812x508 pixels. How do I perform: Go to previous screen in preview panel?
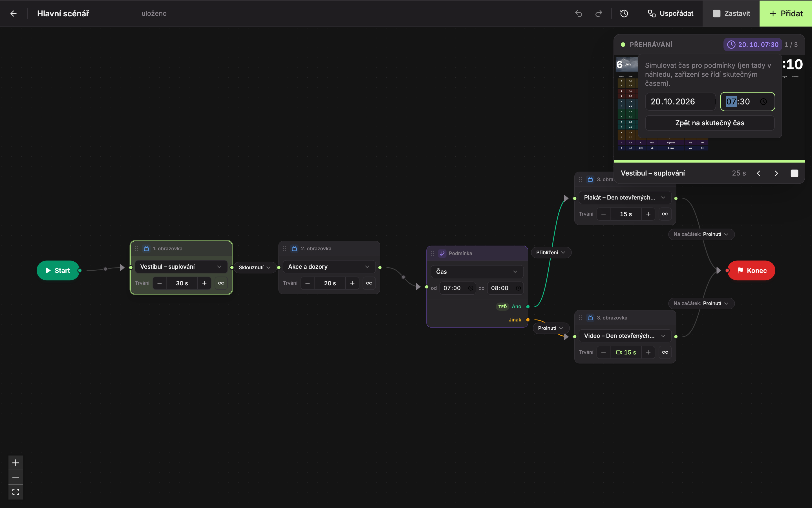758,173
